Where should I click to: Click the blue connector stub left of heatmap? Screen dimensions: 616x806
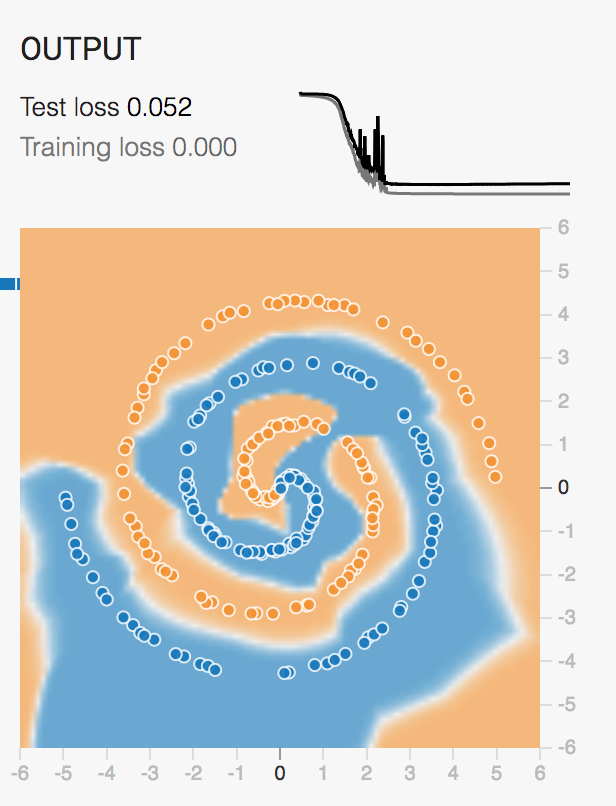[x=9, y=285]
